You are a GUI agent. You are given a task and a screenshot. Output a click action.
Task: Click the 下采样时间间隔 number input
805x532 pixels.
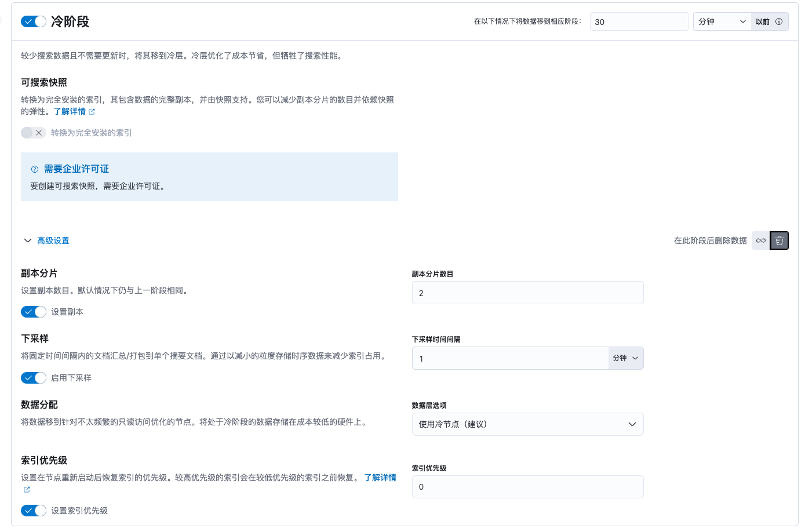(510, 358)
